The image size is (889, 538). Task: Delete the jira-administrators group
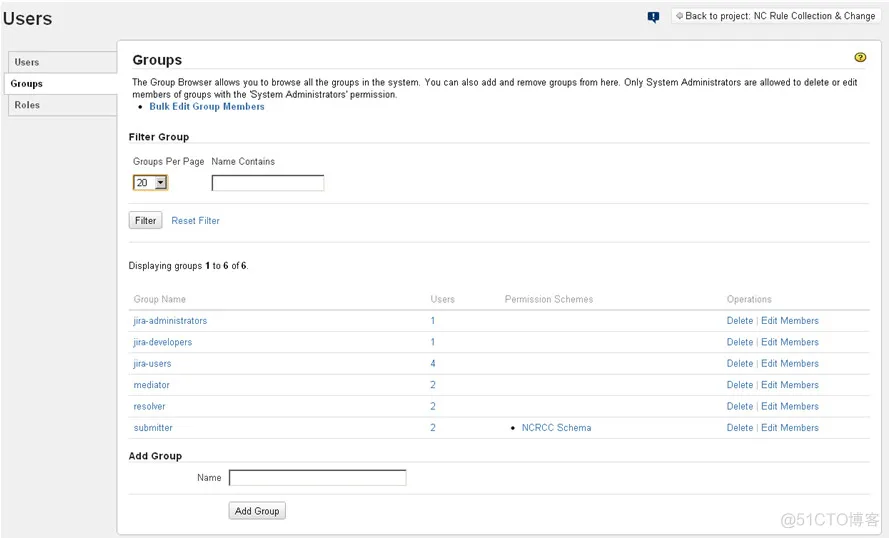click(740, 321)
